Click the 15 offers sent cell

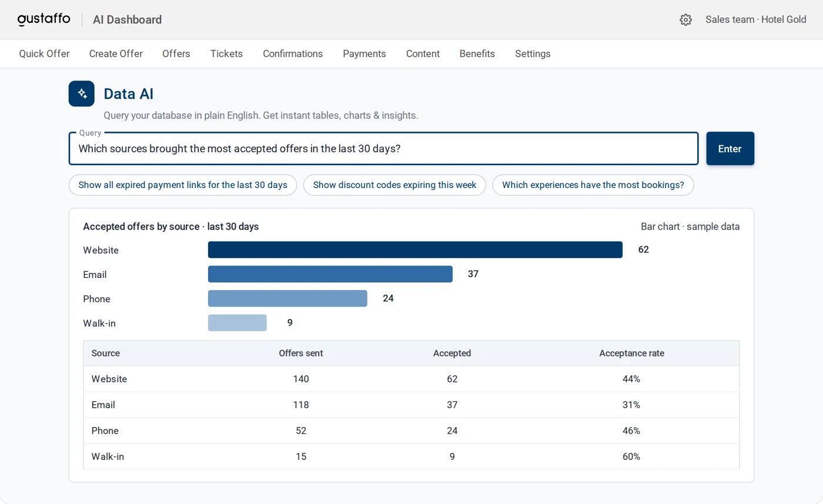[301, 456]
